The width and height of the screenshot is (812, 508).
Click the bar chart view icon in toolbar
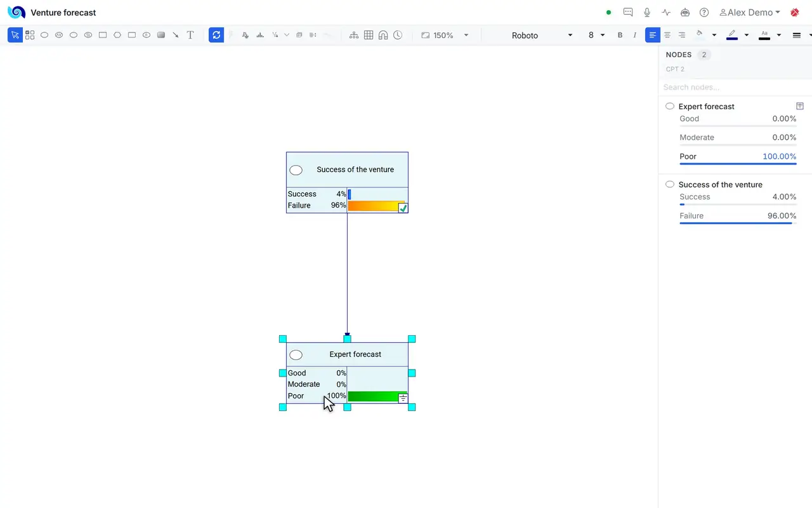[260, 35]
